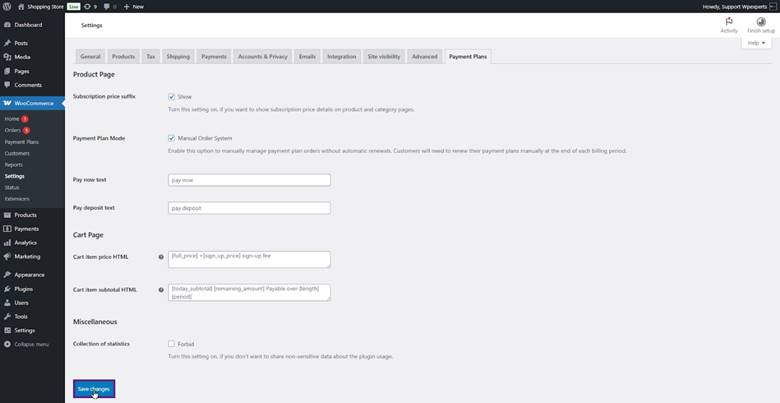Open Dashboard from sidebar icon
Viewport: 780px width, 403px height.
[7, 25]
